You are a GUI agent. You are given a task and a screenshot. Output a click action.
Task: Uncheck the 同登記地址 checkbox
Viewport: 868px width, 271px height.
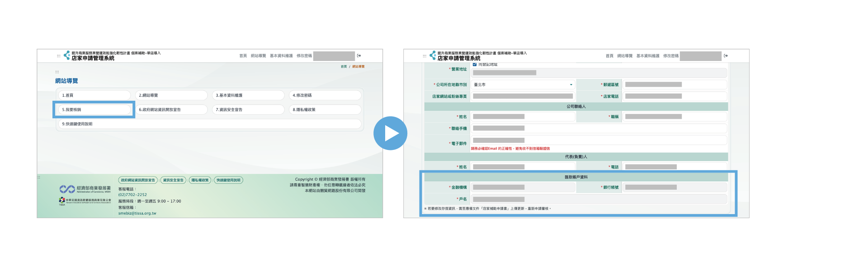click(x=475, y=65)
